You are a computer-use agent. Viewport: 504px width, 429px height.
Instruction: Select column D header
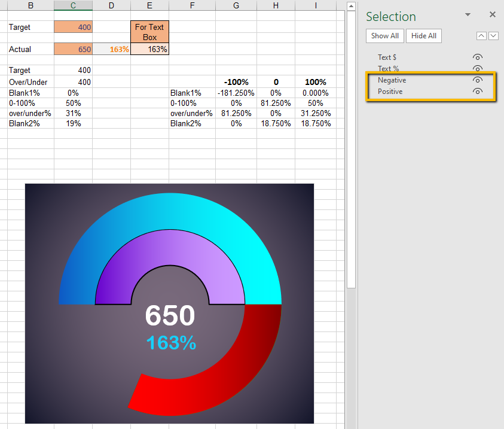click(112, 5)
